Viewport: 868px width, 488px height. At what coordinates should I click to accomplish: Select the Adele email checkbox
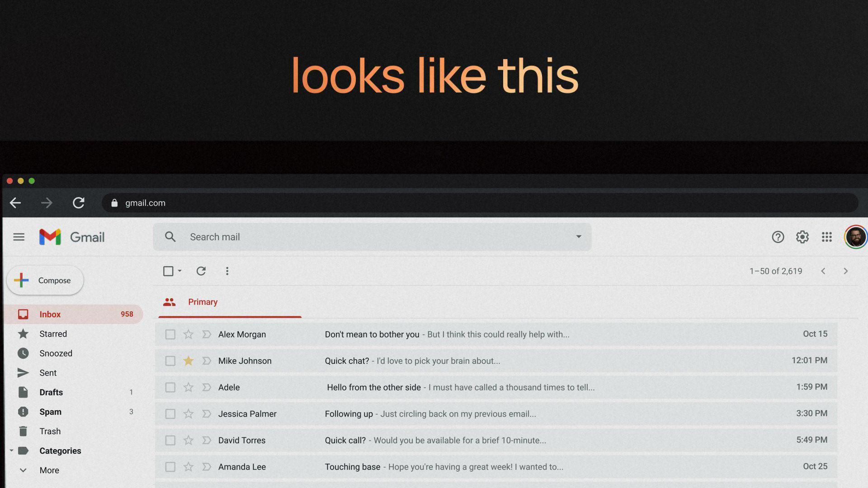pos(170,387)
